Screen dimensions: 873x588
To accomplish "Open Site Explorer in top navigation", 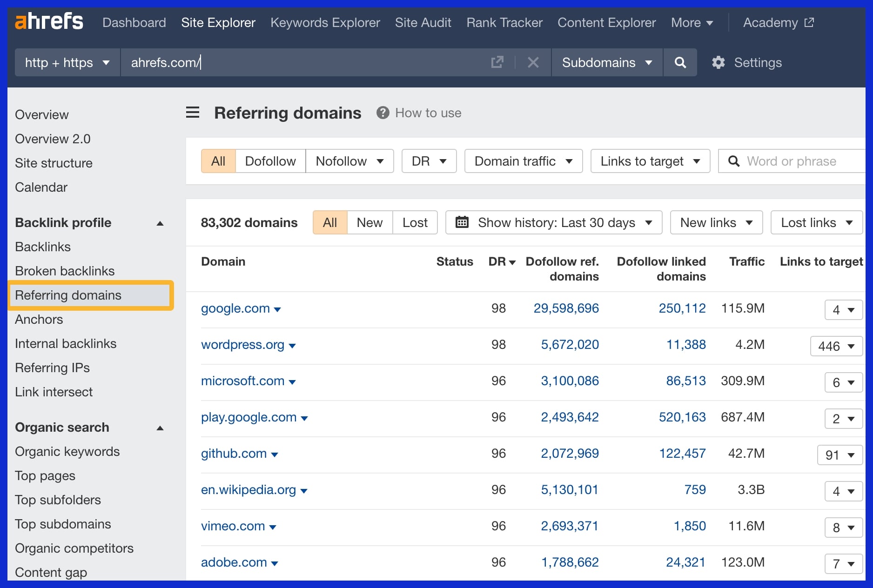I will (x=218, y=22).
